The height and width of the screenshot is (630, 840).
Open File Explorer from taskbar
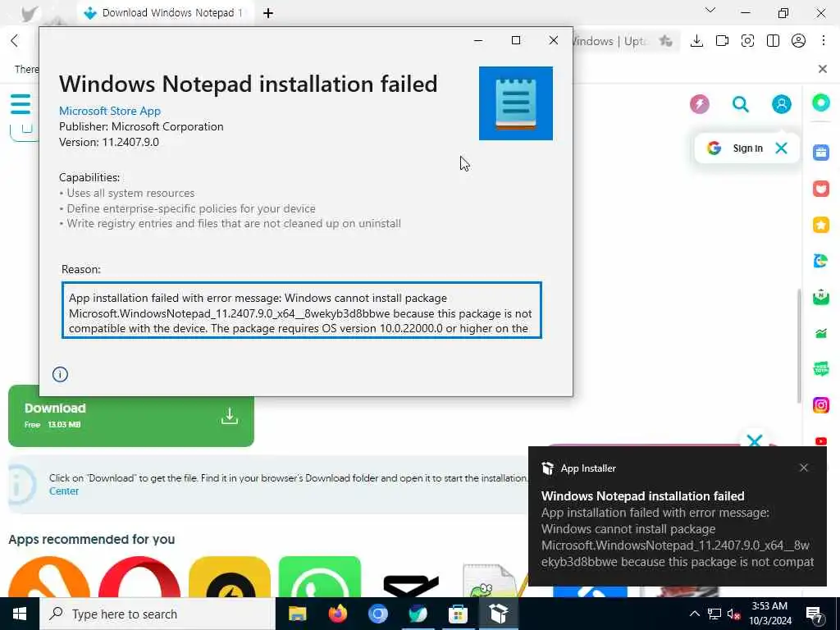(297, 614)
